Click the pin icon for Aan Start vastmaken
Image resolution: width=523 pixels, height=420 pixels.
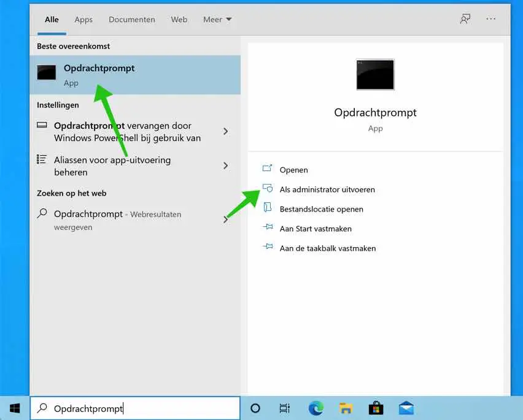(268, 227)
